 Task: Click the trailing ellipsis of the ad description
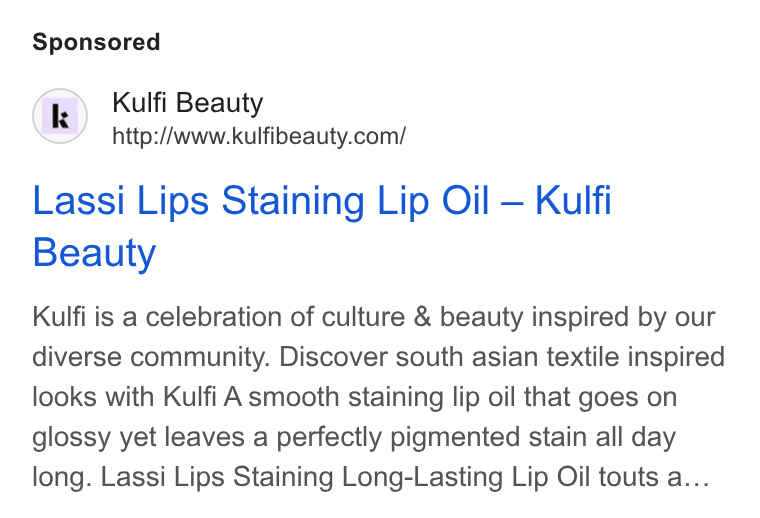click(697, 478)
